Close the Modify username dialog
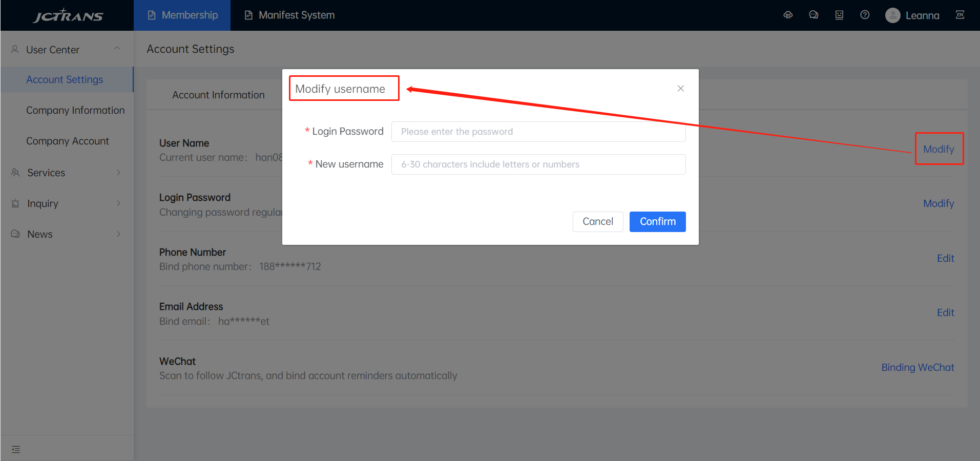This screenshot has width=980, height=461. tap(680, 89)
